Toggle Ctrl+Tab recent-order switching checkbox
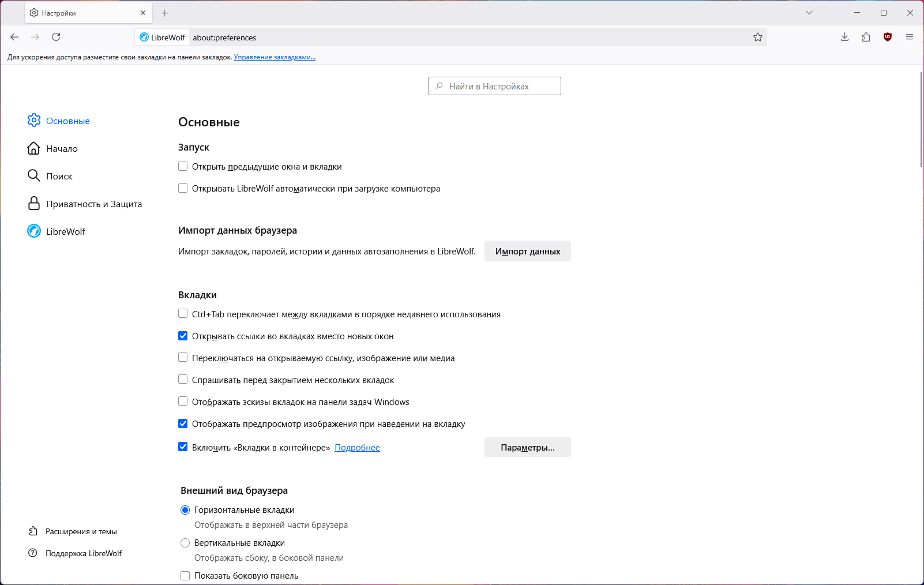The image size is (924, 585). (x=183, y=314)
